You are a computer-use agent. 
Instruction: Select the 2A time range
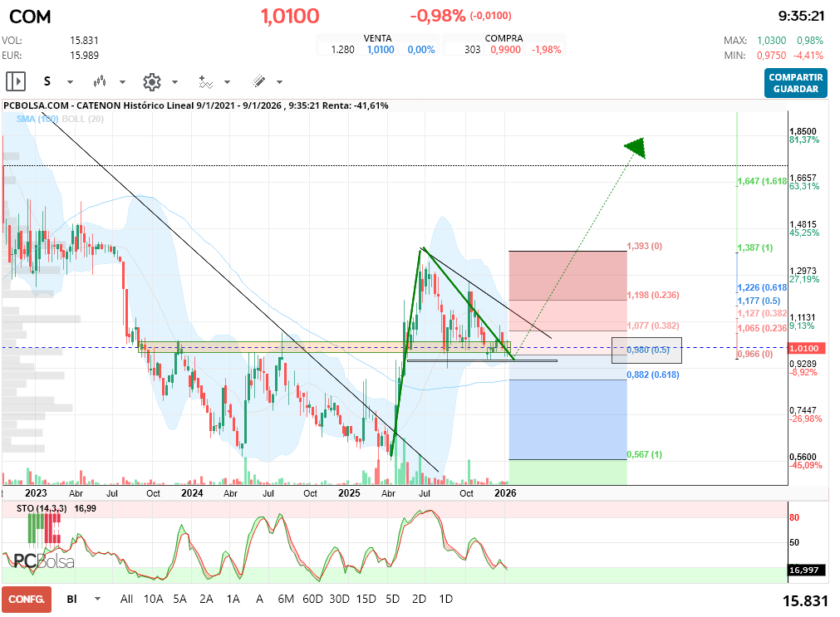pyautogui.click(x=206, y=599)
